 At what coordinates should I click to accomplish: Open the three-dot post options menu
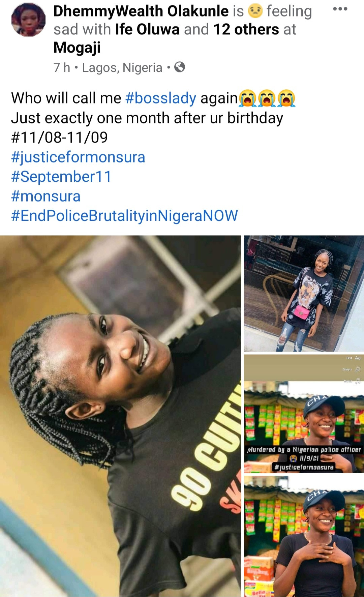pyautogui.click(x=340, y=9)
